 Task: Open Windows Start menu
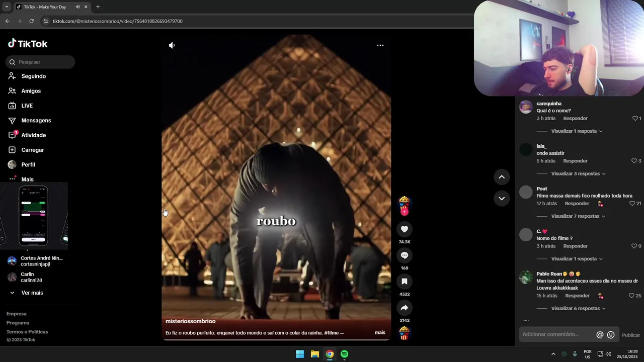(x=300, y=354)
